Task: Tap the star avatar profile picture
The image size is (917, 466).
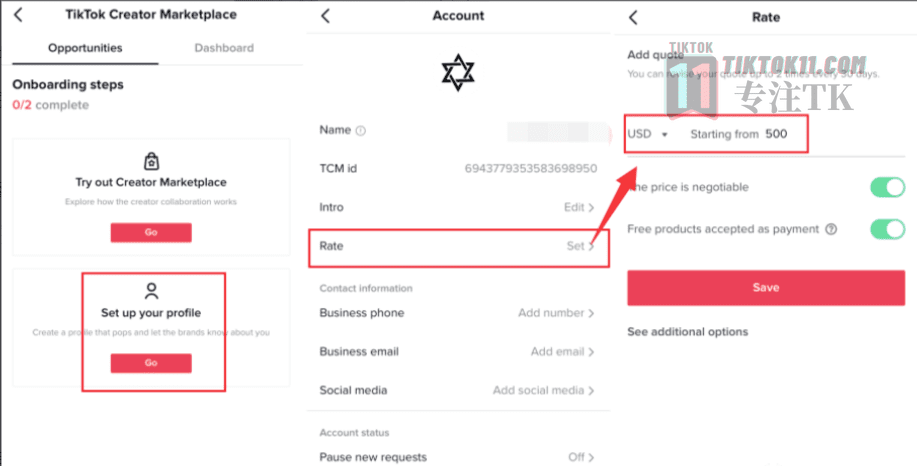Action: pyautogui.click(x=458, y=73)
